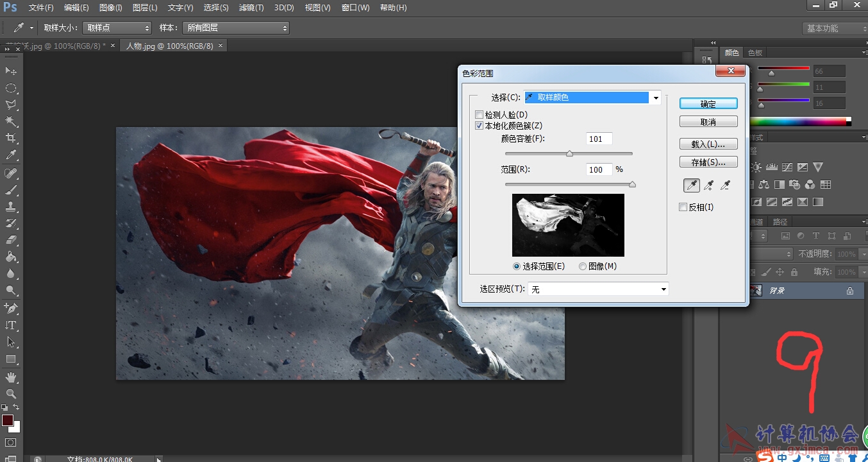Select the Zoom tool
Screen dimensions: 868x462
pyautogui.click(x=11, y=394)
